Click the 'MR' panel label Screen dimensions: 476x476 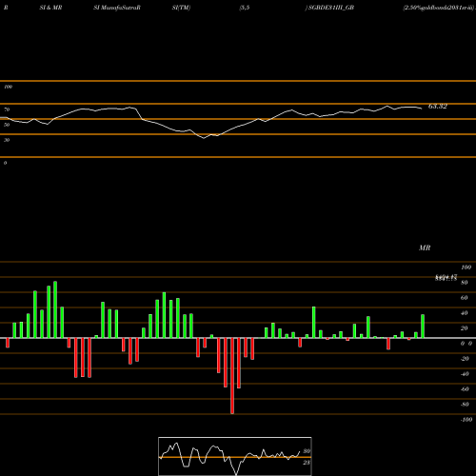425,248
